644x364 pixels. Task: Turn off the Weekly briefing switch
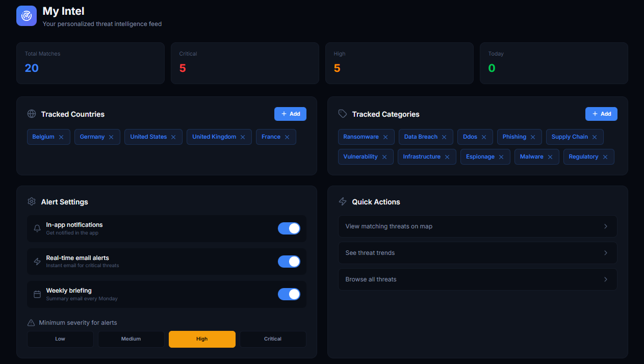289,294
